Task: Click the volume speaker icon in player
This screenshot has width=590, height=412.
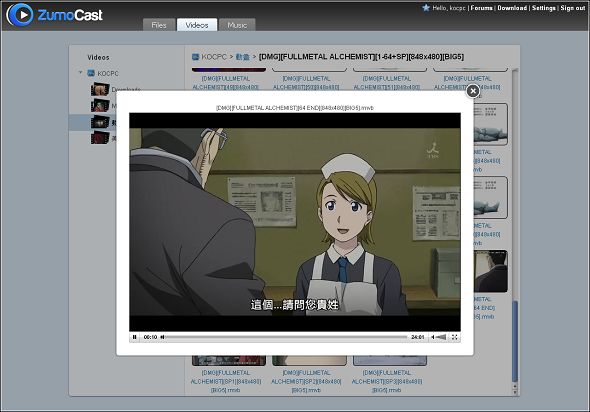Action: (x=433, y=337)
